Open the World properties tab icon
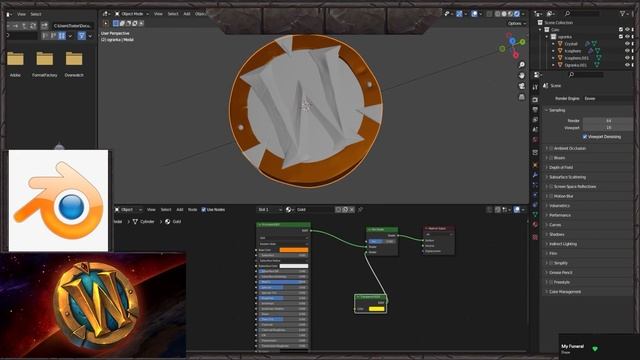This screenshot has height=360, width=640. tap(535, 140)
